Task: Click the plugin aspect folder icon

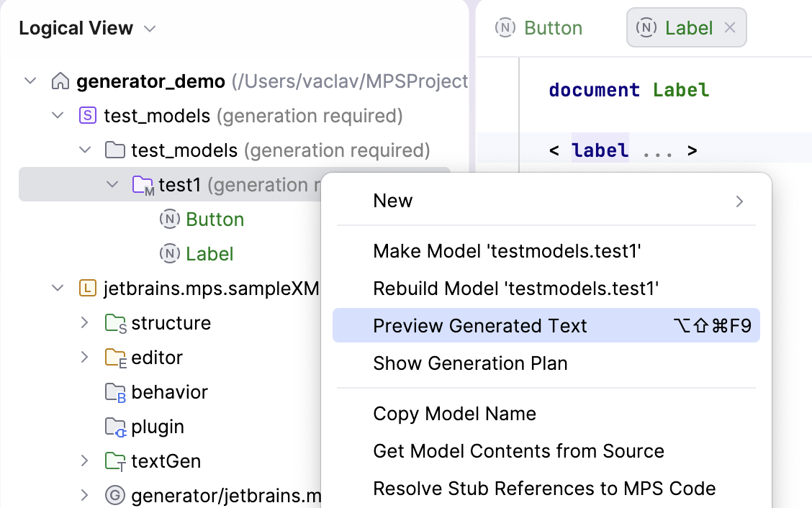Action: click(x=115, y=427)
